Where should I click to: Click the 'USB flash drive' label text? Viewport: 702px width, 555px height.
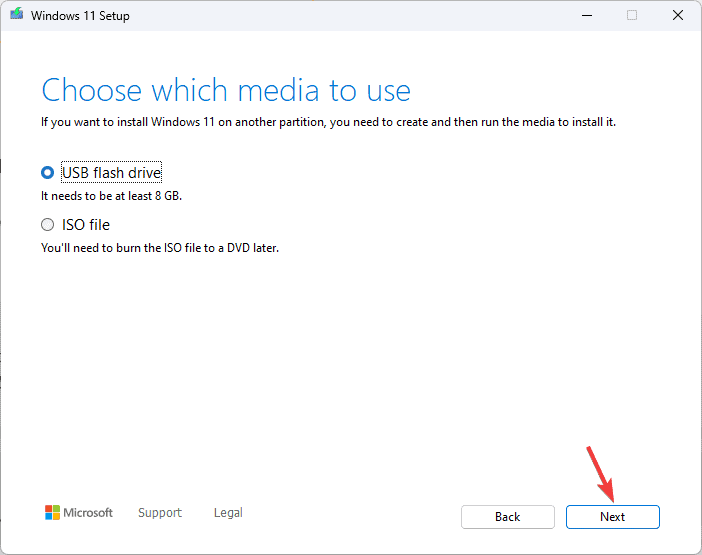pos(111,172)
